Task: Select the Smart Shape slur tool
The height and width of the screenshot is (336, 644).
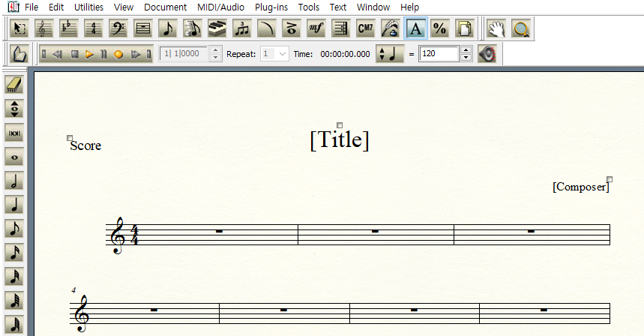Action: click(x=267, y=28)
